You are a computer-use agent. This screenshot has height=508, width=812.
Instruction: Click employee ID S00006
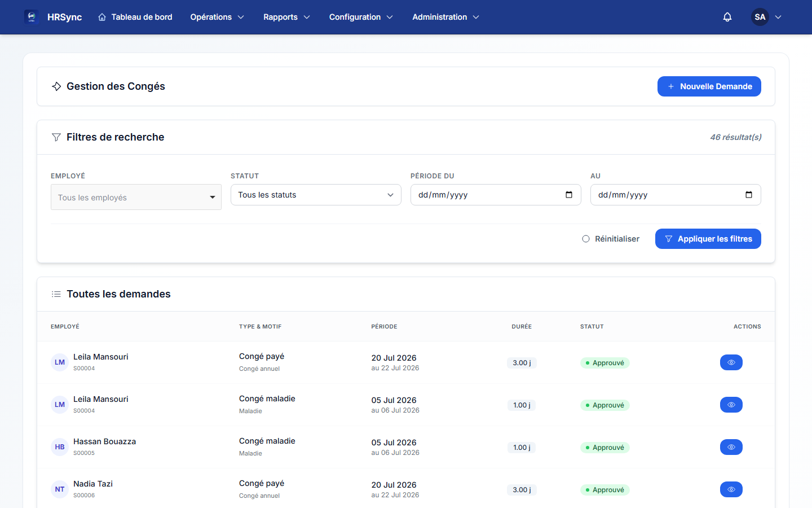point(84,496)
